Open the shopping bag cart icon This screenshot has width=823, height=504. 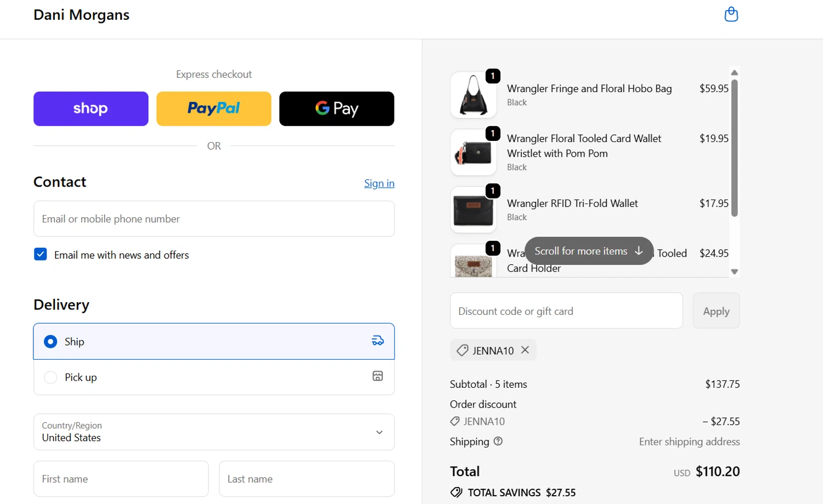(x=731, y=14)
